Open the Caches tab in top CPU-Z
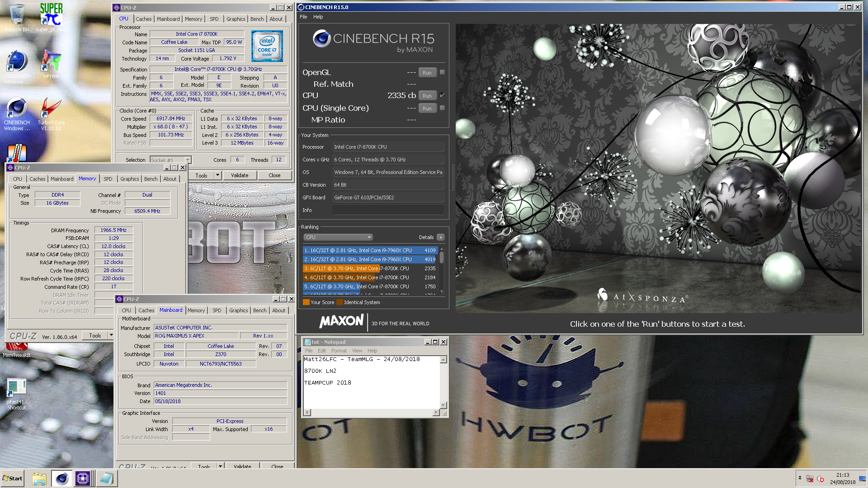This screenshot has width=868, height=488. coord(144,19)
